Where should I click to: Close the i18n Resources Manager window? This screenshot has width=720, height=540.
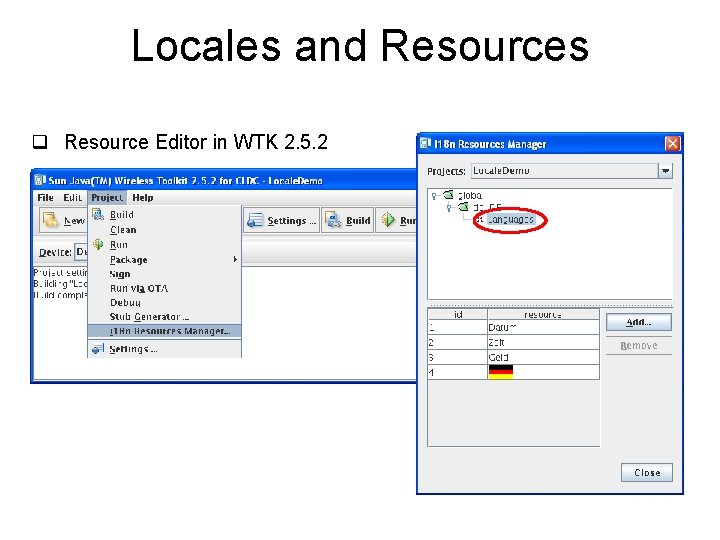672,144
